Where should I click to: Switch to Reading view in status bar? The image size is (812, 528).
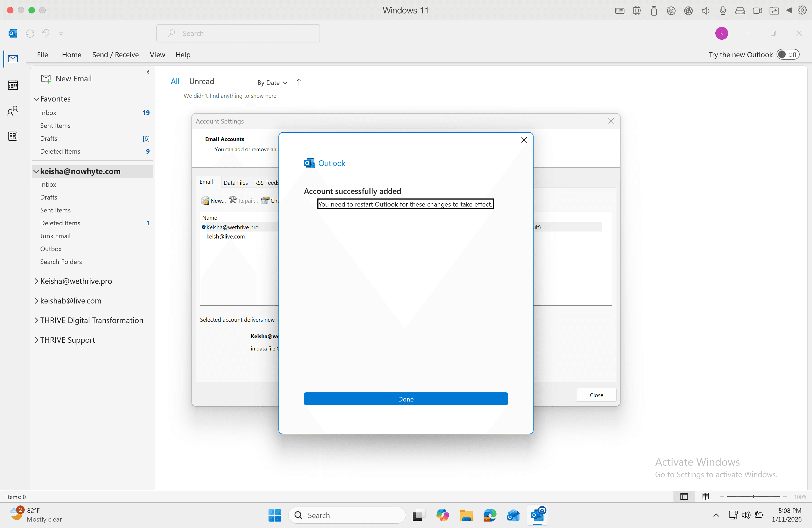(x=705, y=497)
